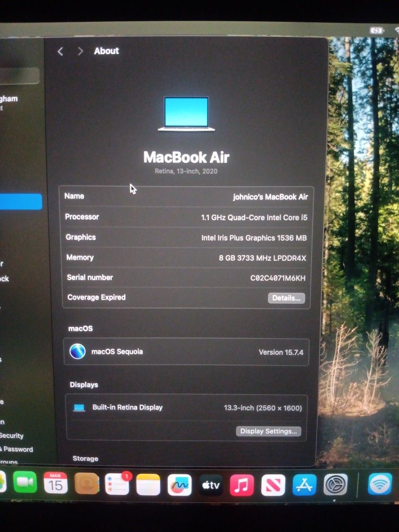
Task: Click the System Settings dock icon
Action: pos(336,485)
